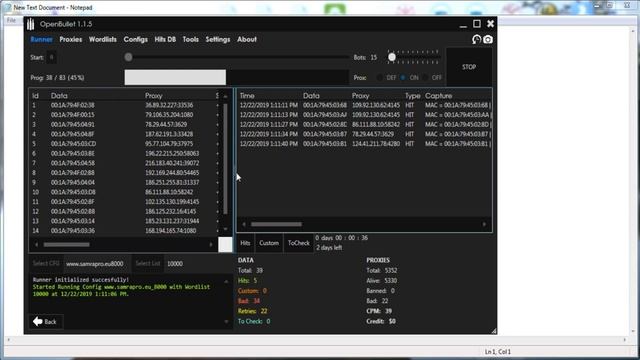The image size is (640, 360).
Task: Click the history clock icon
Action: (476, 39)
